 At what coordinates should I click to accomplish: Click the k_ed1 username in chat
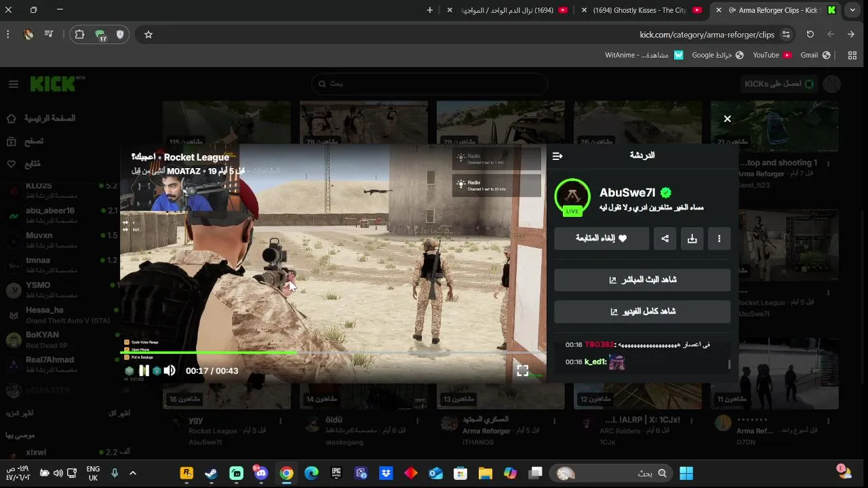click(595, 362)
